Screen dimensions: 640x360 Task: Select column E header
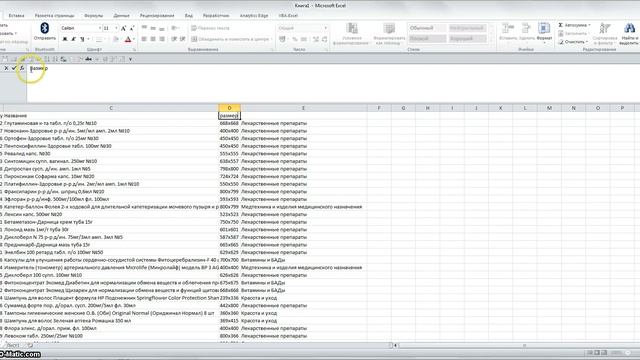tap(303, 108)
